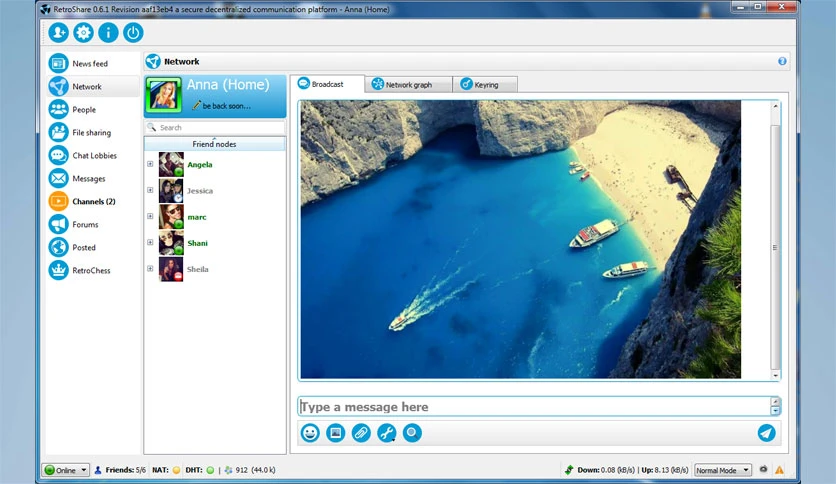Click the Quit power icon

[x=133, y=33]
